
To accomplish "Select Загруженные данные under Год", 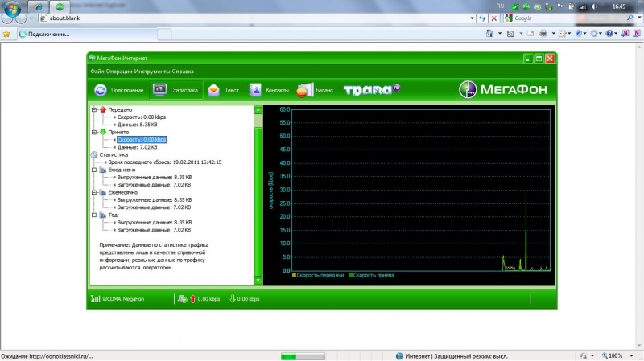I will (x=154, y=230).
